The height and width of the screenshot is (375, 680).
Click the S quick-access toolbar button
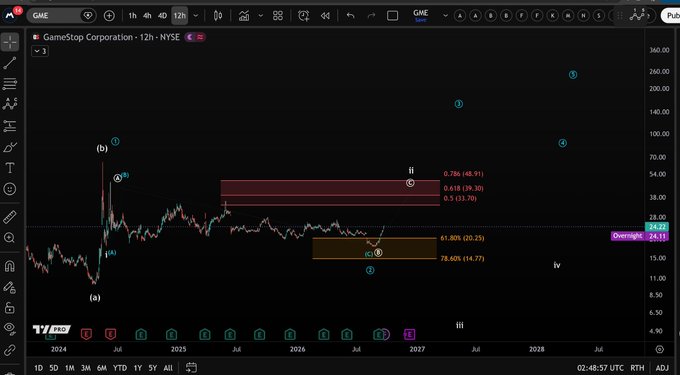[599, 16]
